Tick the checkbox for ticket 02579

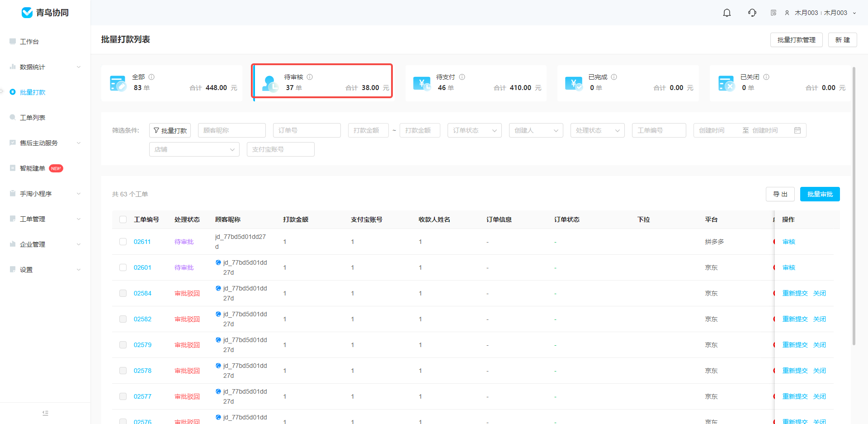point(123,345)
